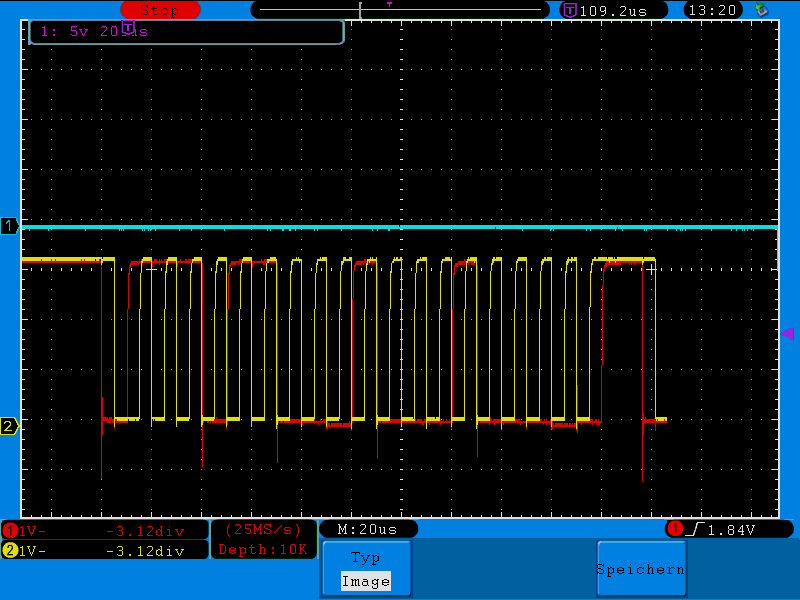Screen dimensions: 800x600
Task: Click the 13:20 clock display
Action: 712,10
